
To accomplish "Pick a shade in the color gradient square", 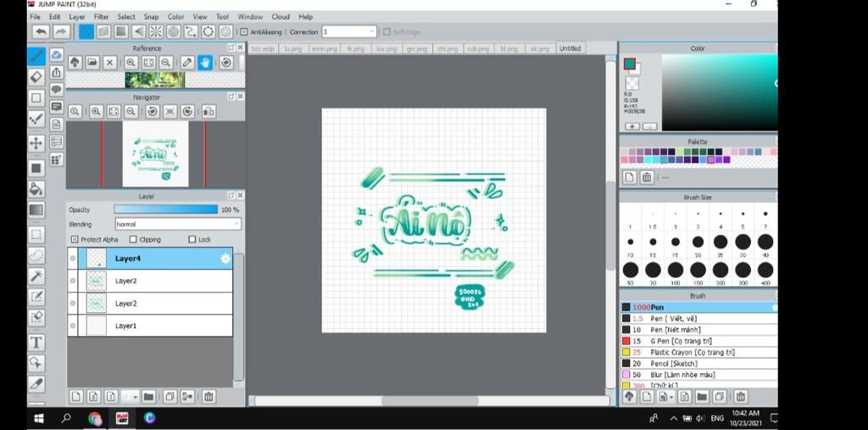I will 720,92.
